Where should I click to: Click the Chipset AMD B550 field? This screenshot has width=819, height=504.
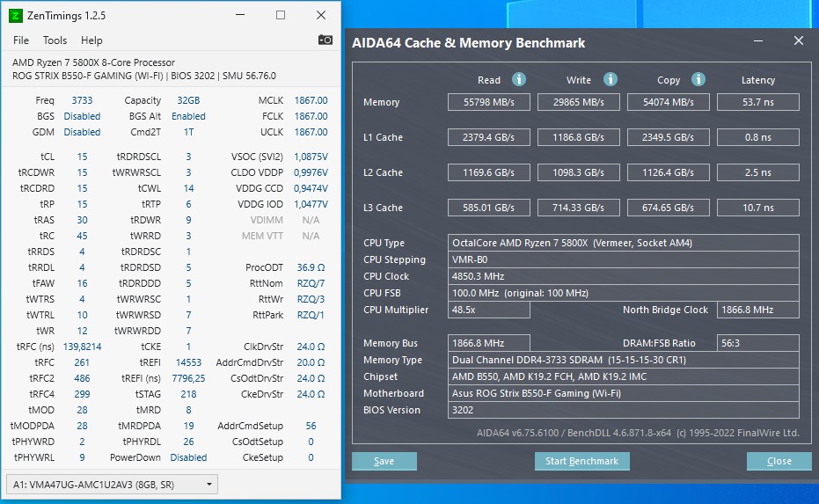[x=623, y=376]
